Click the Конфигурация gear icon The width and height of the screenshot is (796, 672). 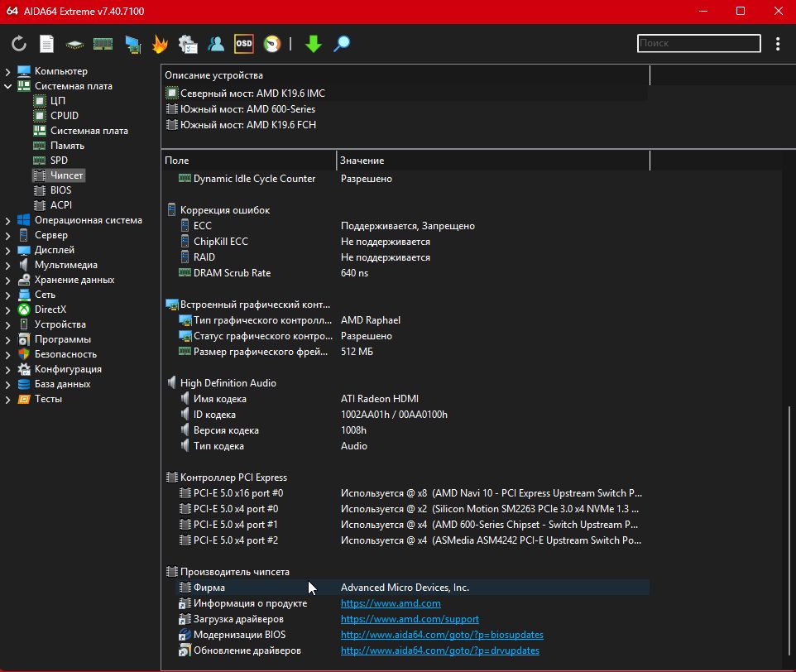24,369
